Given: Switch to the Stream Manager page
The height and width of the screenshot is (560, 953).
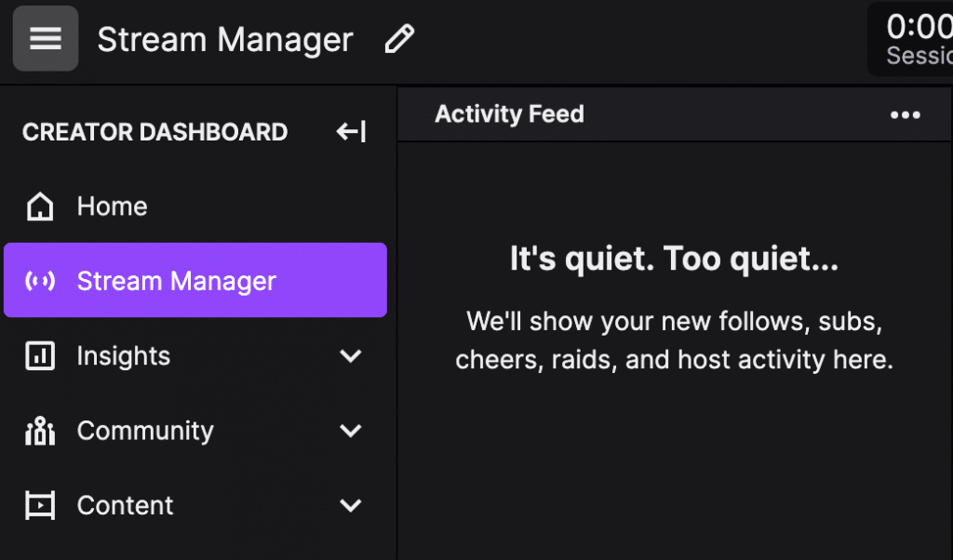Looking at the screenshot, I should point(176,279).
